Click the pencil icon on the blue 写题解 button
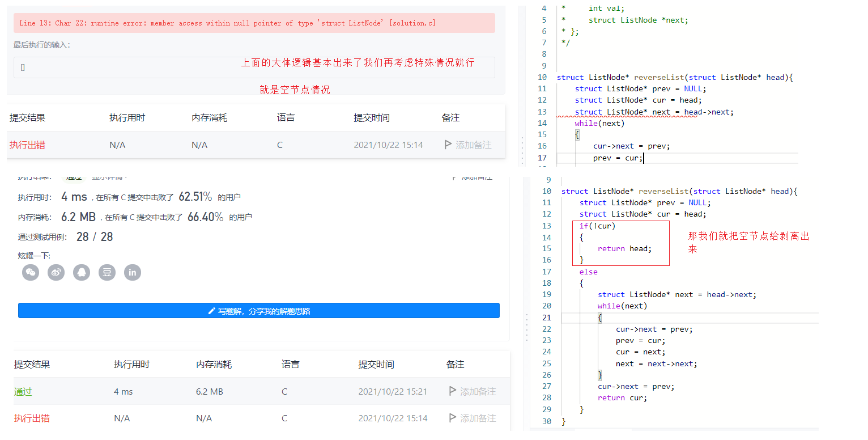Screen dimensions: 868x440 pyautogui.click(x=212, y=311)
